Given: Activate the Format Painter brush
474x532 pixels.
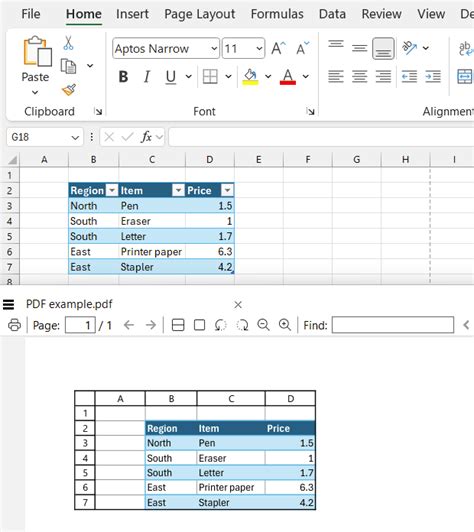Looking at the screenshot, I should pos(69,90).
